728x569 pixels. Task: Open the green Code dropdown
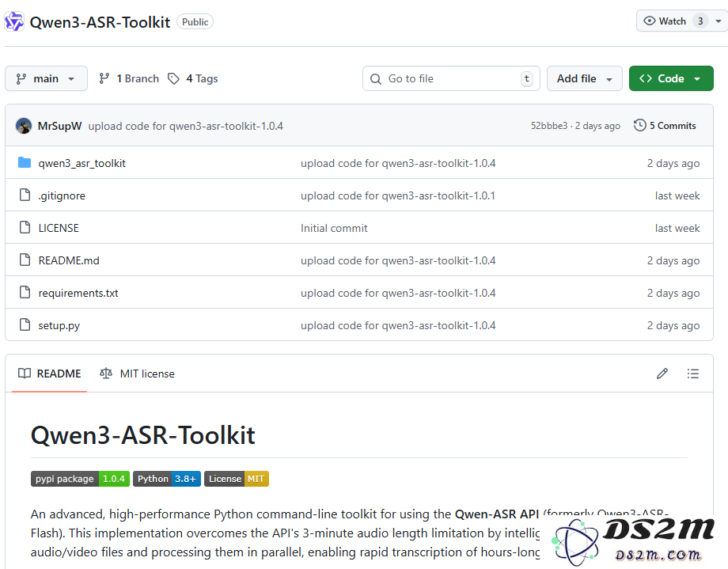(x=671, y=78)
